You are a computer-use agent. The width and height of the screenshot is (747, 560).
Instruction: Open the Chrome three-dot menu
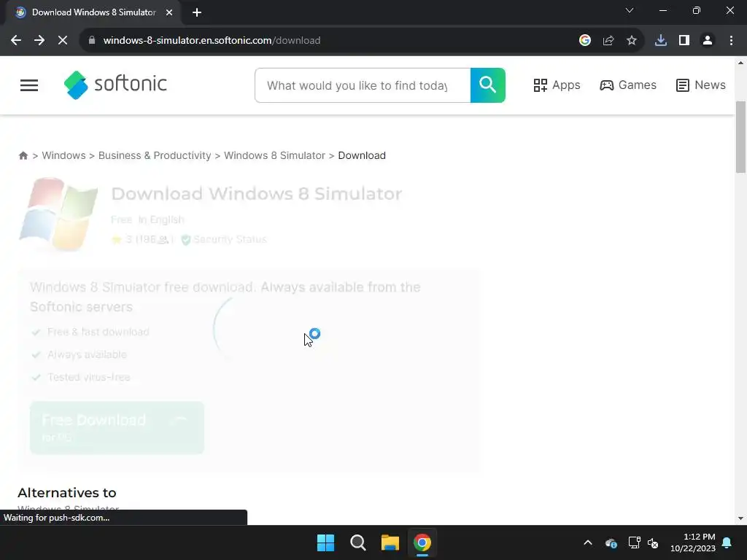click(x=731, y=41)
